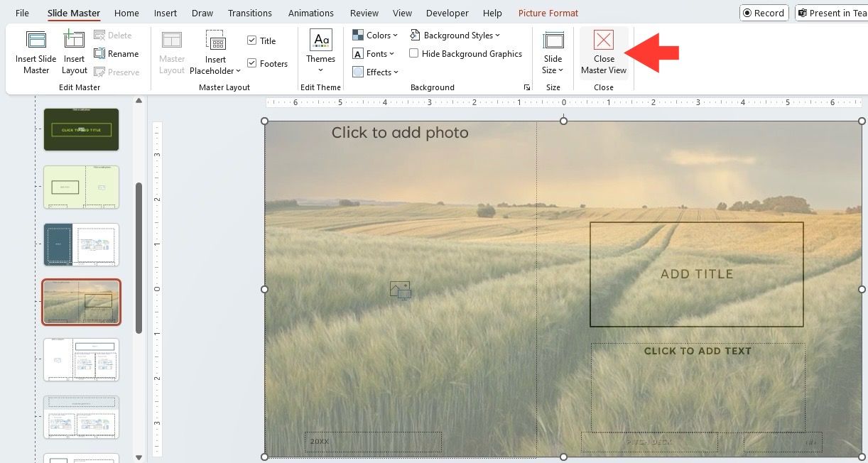Expand the Effects dropdown
Image resolution: width=868 pixels, height=463 pixels.
375,72
